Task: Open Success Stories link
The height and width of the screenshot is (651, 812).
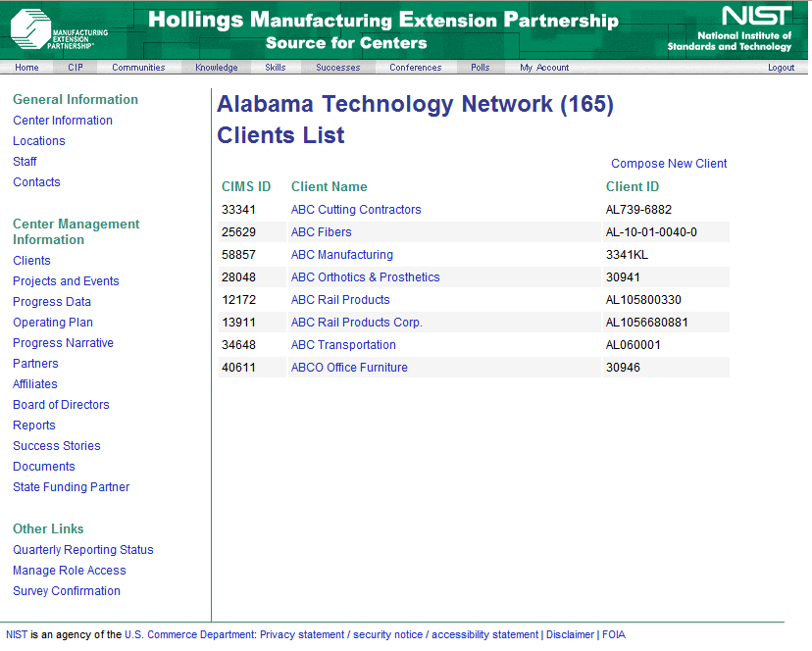Action: (x=57, y=446)
